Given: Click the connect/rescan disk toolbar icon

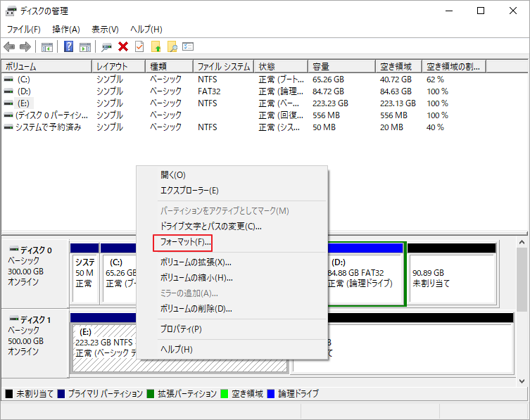Looking at the screenshot, I should (x=106, y=46).
